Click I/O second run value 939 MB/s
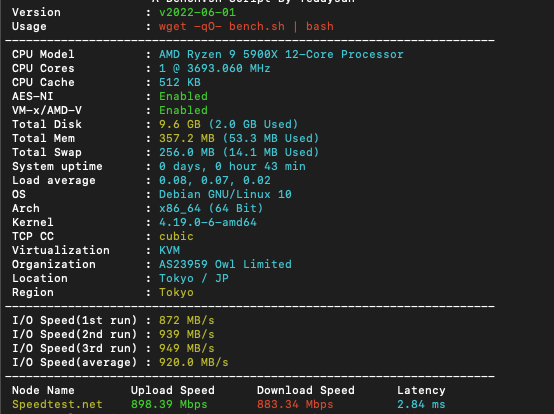Image resolution: width=554 pixels, height=414 pixels. coord(187,334)
